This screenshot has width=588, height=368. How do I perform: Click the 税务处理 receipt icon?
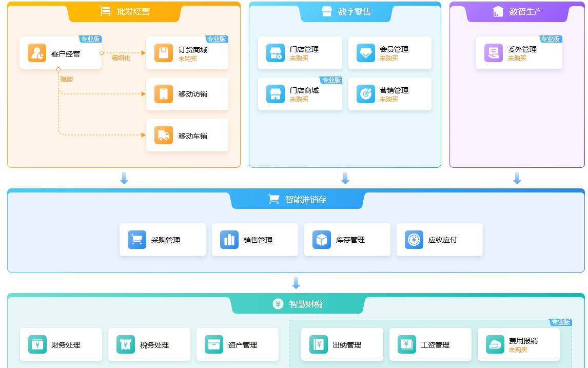pos(126,344)
